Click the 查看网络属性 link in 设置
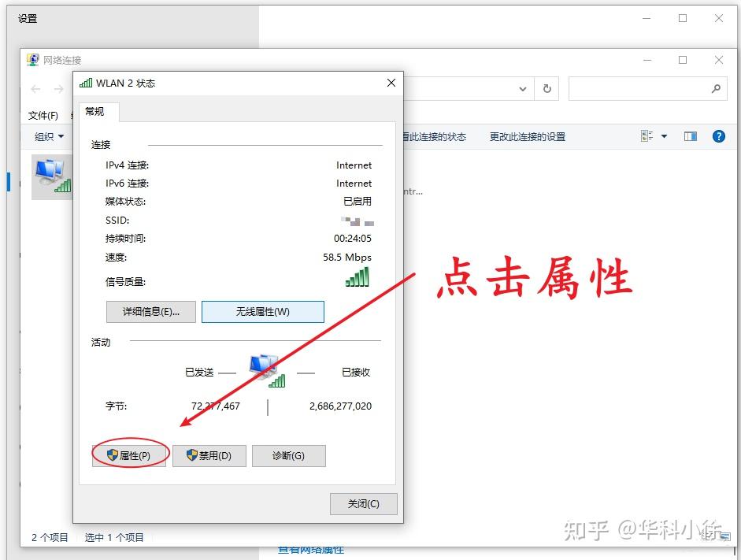741x560 pixels. (x=311, y=550)
